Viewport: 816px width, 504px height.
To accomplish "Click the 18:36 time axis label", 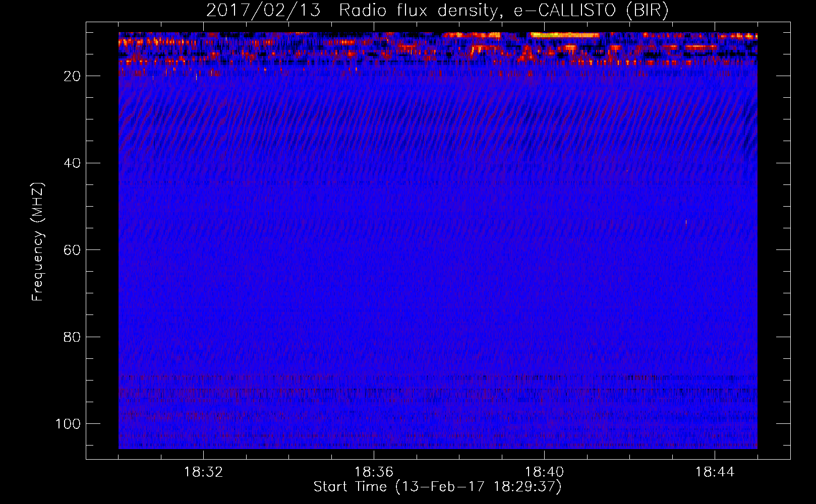I will [x=374, y=472].
